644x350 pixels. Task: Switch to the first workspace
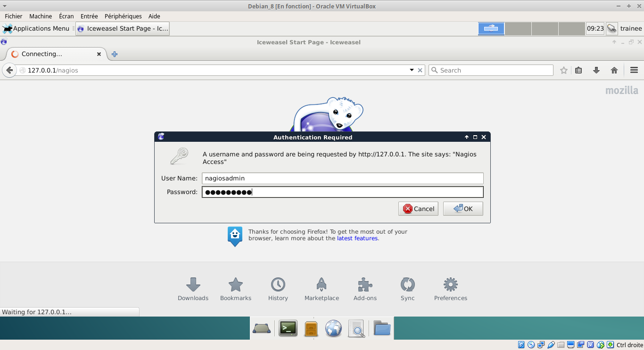tap(491, 29)
